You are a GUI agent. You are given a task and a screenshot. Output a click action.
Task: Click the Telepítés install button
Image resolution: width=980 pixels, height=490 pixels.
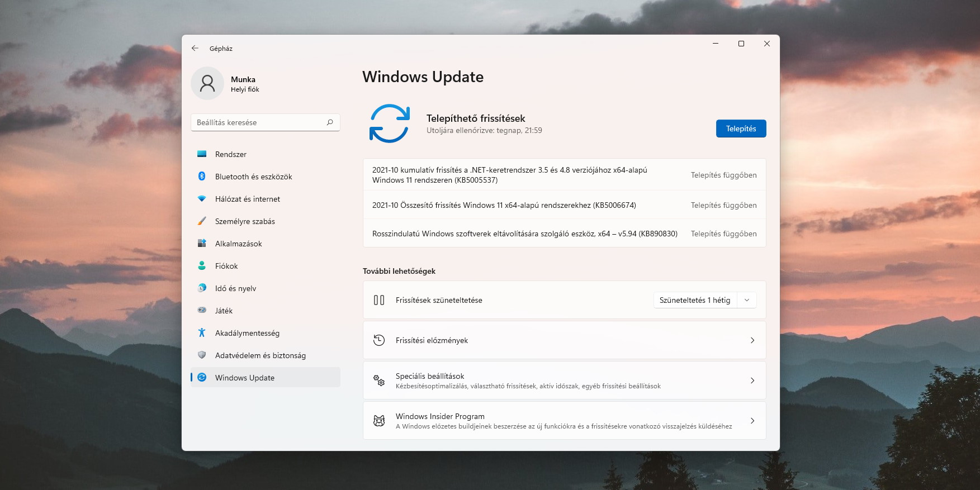click(741, 129)
